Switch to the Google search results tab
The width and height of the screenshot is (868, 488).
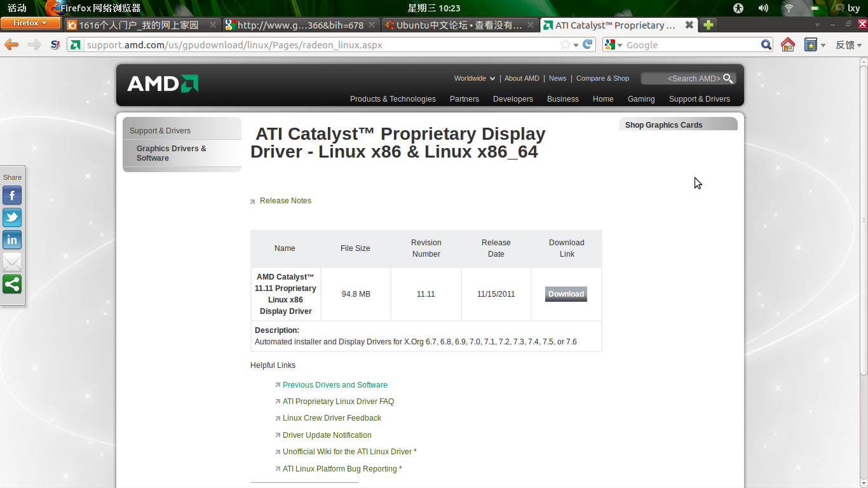(x=301, y=25)
